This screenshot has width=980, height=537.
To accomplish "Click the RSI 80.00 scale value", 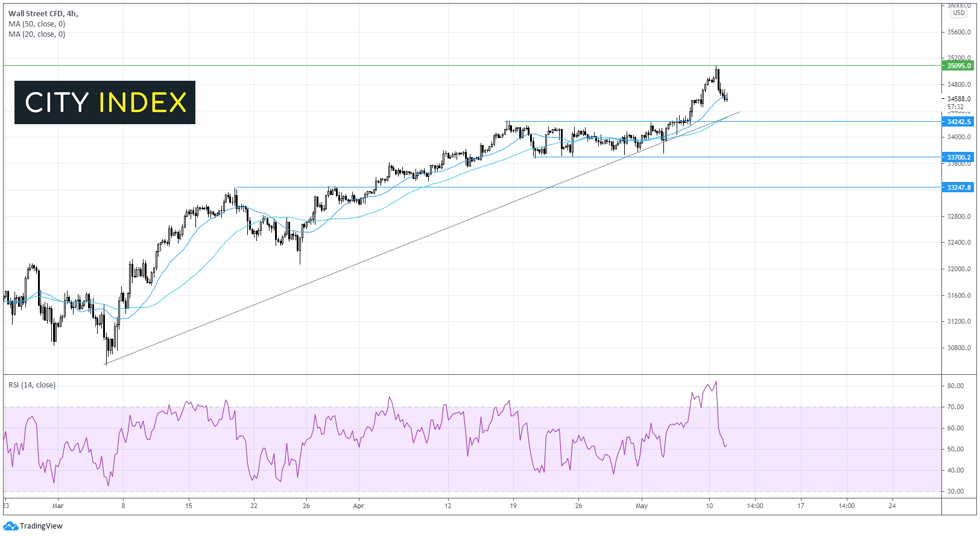I will tap(955, 386).
